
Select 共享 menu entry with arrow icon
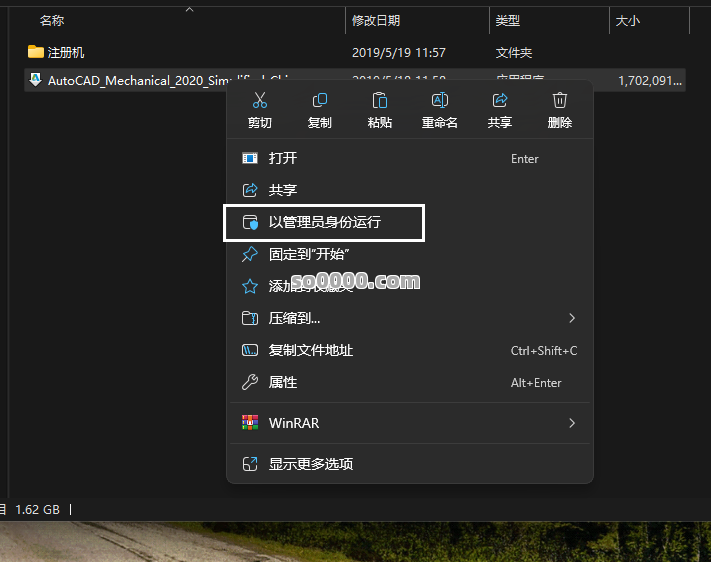(283, 190)
